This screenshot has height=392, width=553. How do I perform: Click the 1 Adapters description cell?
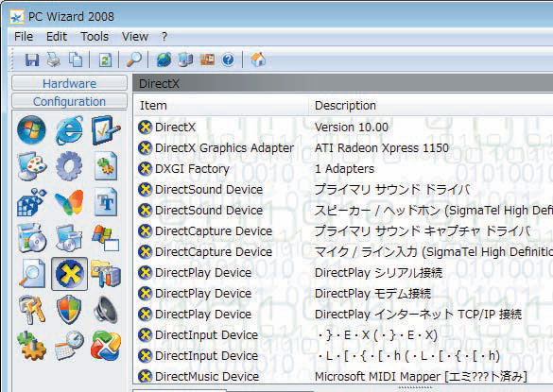tap(344, 168)
